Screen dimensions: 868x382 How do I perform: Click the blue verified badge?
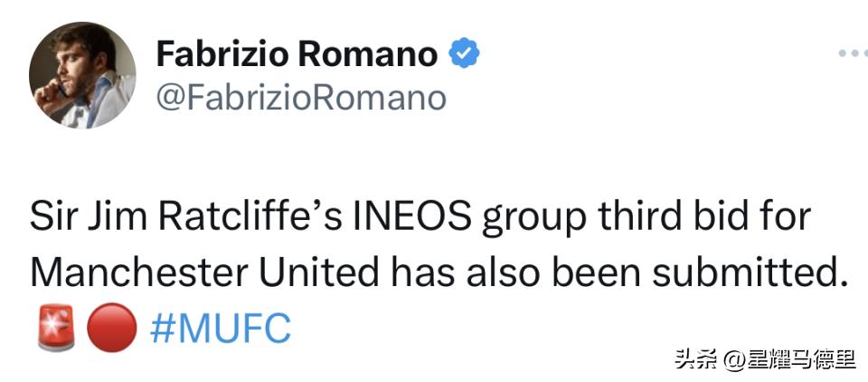(465, 54)
